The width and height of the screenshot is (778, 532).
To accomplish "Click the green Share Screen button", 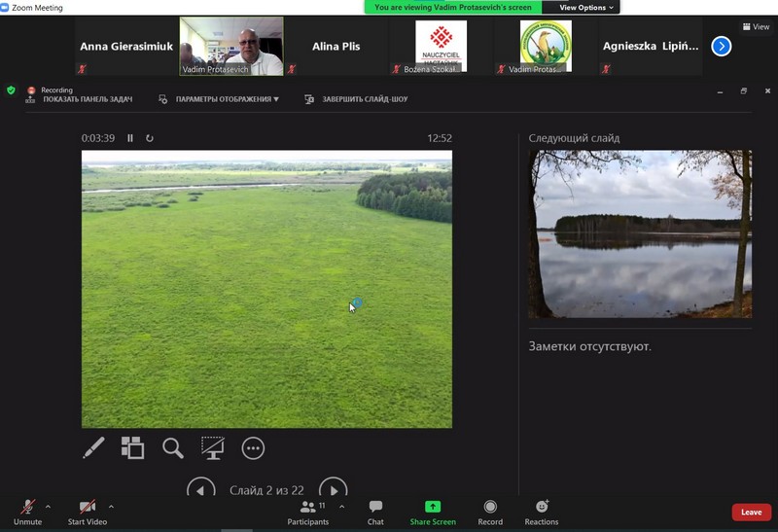I will click(x=433, y=512).
